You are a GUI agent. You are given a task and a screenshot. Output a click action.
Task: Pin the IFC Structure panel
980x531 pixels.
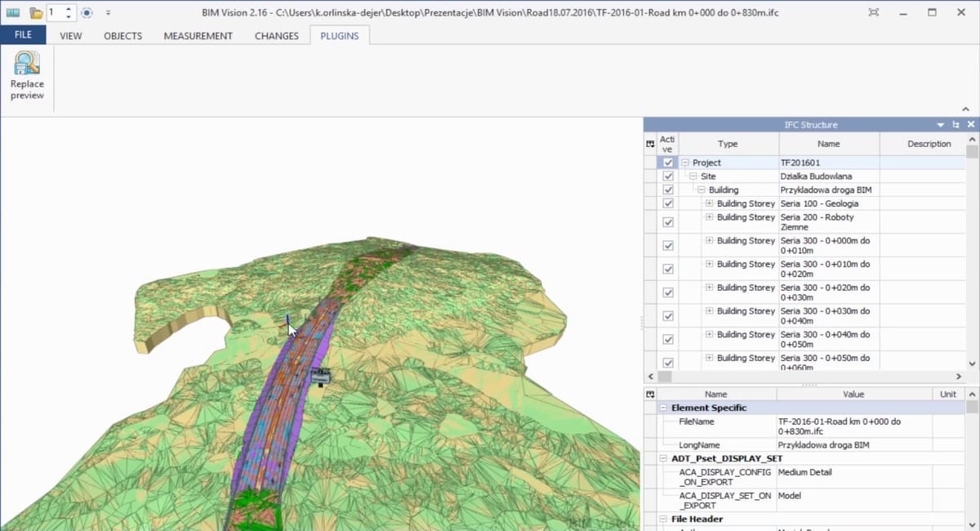click(x=955, y=125)
